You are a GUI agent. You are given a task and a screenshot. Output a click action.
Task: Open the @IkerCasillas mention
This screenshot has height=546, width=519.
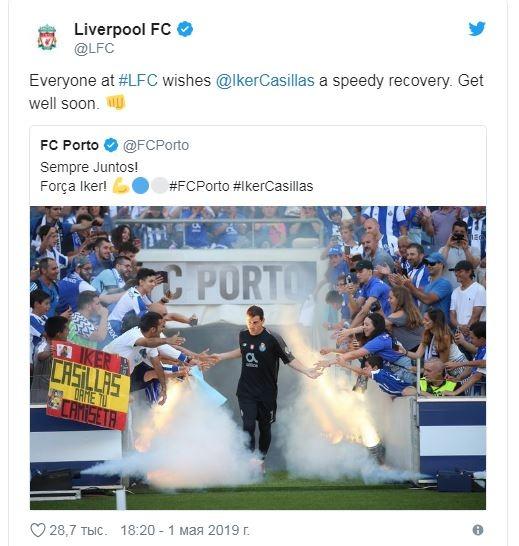265,81
